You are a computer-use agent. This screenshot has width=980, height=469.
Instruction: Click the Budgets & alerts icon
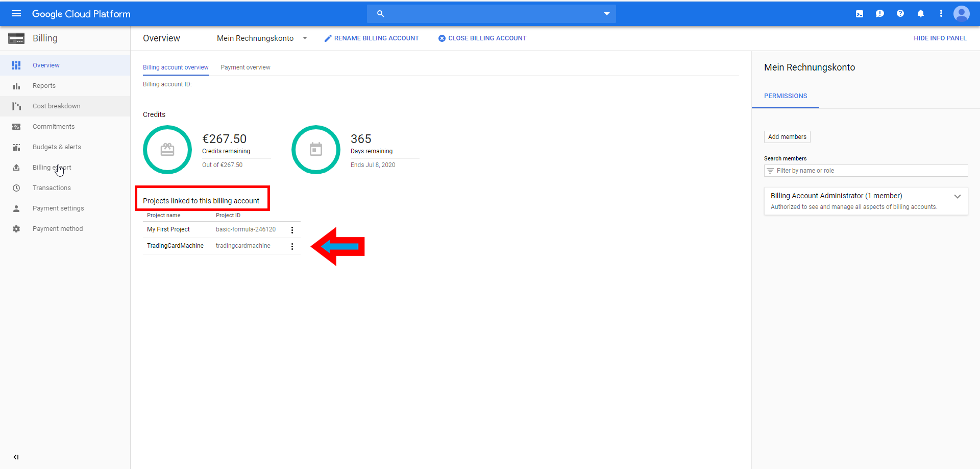click(16, 147)
